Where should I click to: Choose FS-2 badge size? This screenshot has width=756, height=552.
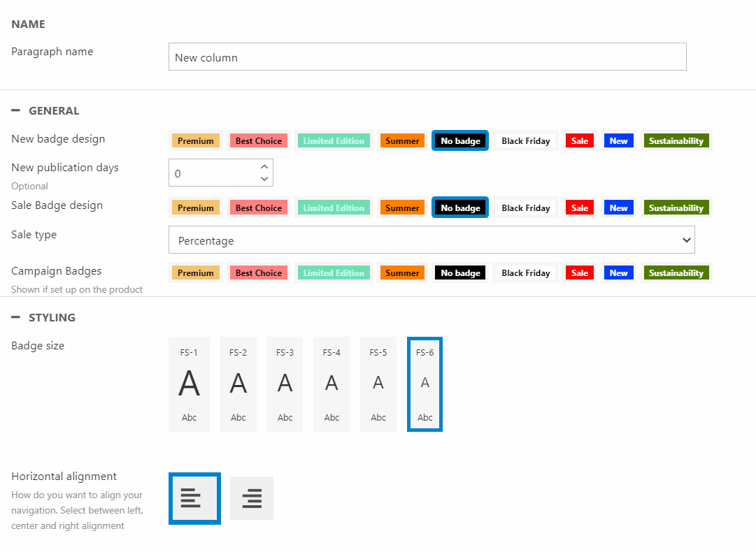click(x=238, y=384)
